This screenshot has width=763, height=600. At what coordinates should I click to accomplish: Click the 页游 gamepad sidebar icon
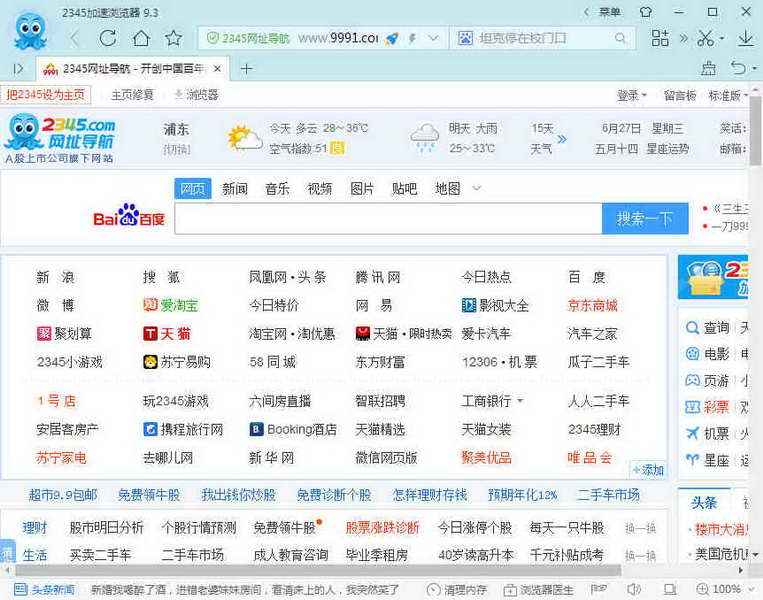(692, 380)
